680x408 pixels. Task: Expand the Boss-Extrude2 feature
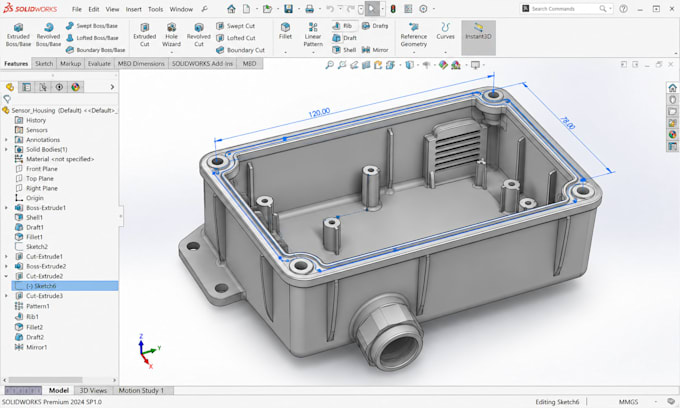click(6, 266)
